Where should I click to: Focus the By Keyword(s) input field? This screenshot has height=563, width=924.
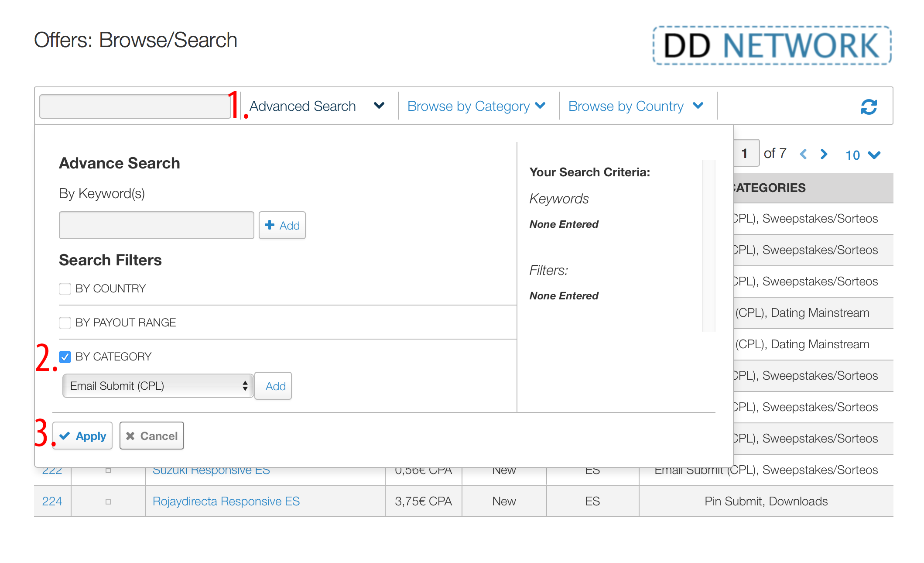pos(157,225)
